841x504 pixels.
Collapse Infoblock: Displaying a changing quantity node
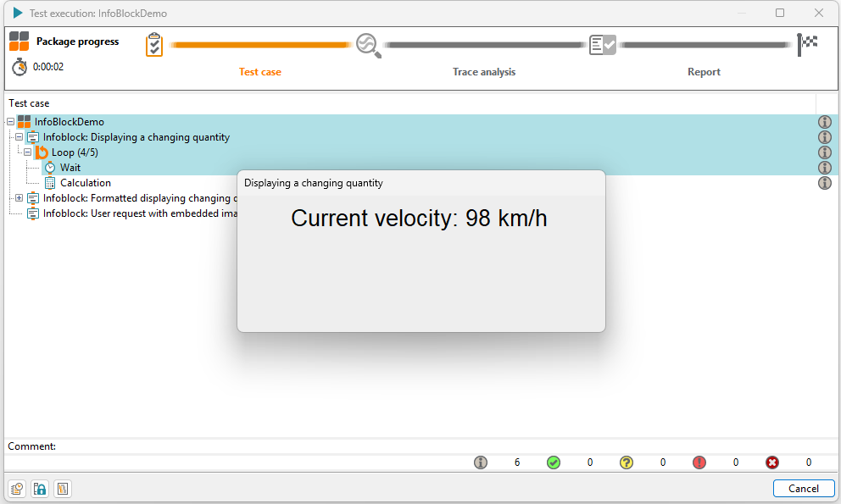[19, 137]
